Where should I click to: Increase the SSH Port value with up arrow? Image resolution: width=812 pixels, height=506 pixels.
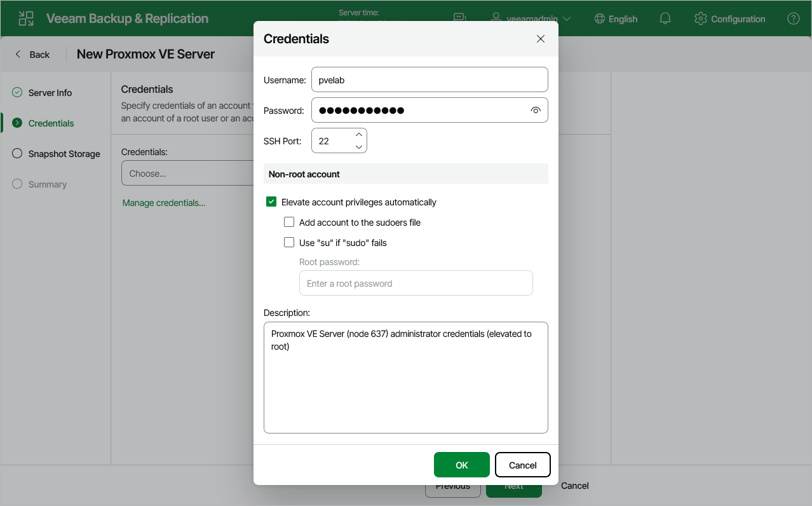tap(359, 135)
